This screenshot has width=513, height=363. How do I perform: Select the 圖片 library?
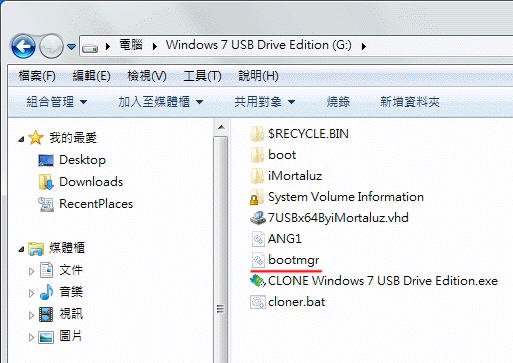pyautogui.click(x=71, y=336)
